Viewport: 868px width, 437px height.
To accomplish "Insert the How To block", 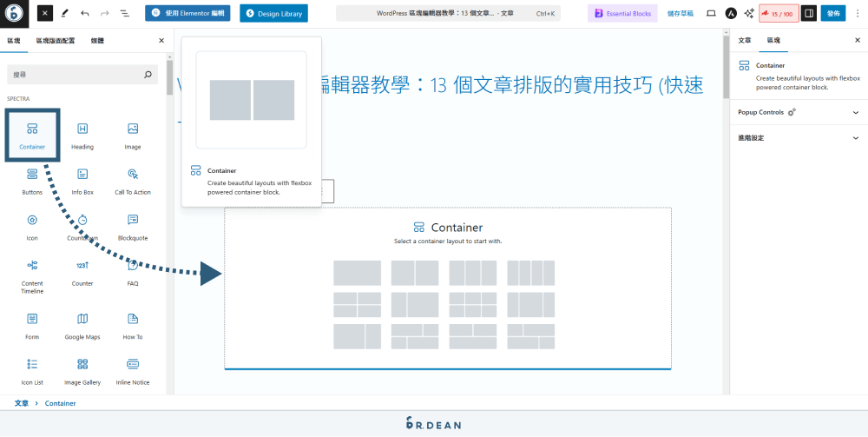I will pos(133,326).
